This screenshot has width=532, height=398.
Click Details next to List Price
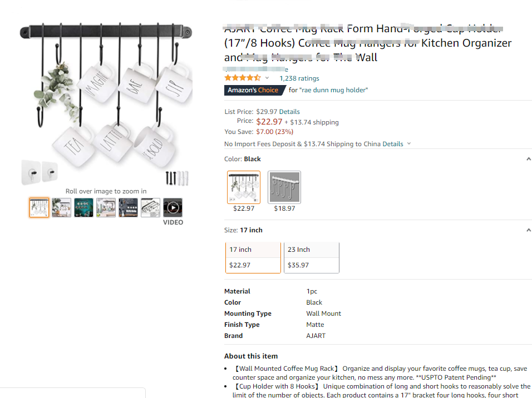(x=289, y=112)
